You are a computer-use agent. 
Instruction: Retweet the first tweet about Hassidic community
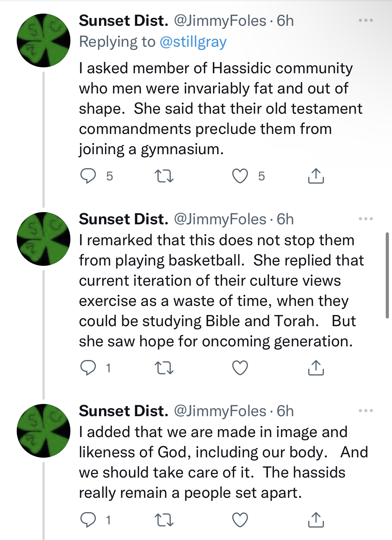coord(164,176)
